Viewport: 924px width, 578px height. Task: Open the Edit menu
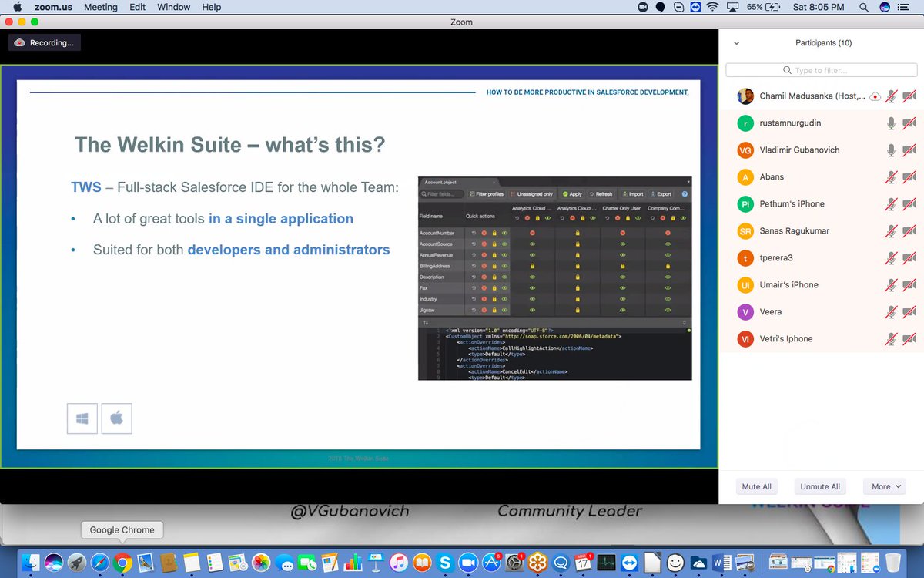point(138,7)
